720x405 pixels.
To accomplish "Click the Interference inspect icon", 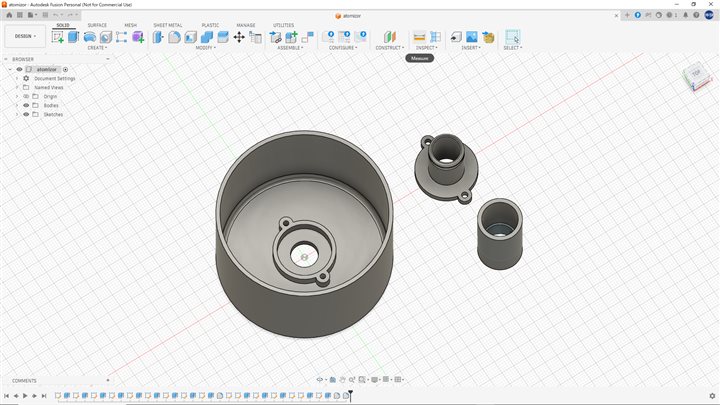I will pos(435,37).
